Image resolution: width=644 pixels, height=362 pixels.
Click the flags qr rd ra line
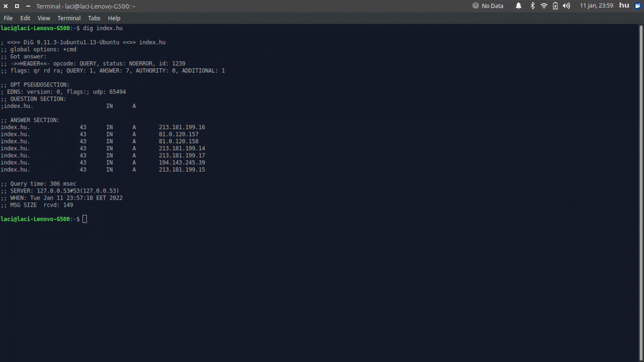[113, 71]
